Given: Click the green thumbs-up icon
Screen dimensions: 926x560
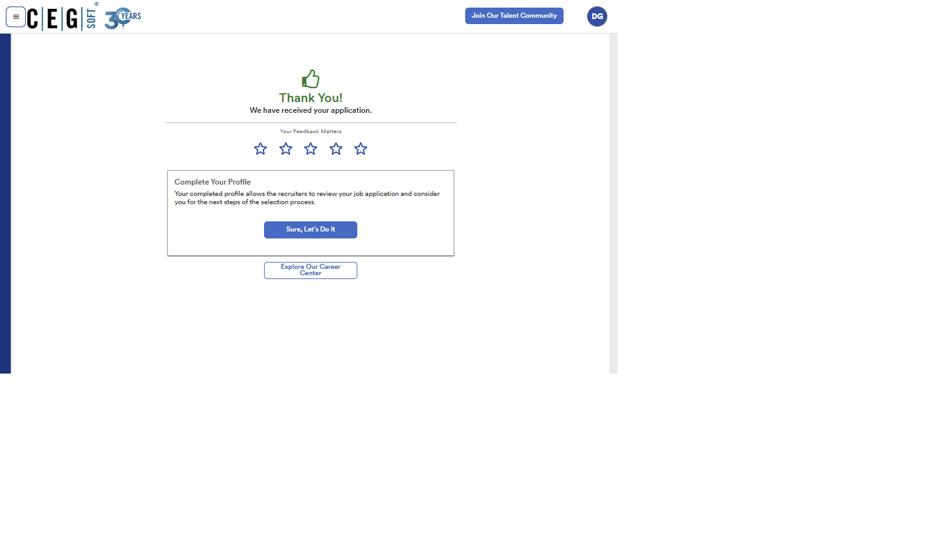Looking at the screenshot, I should click(310, 79).
